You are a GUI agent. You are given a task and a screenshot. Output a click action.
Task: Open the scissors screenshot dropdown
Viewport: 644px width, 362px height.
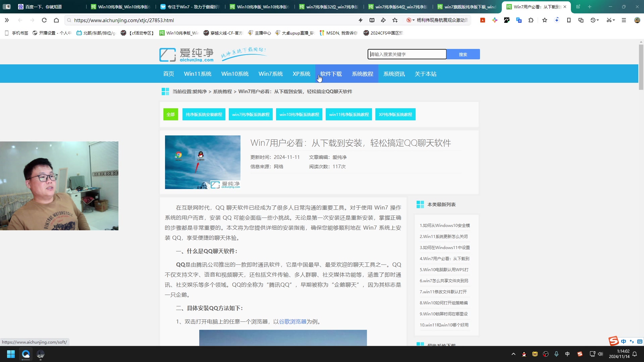coord(611,20)
